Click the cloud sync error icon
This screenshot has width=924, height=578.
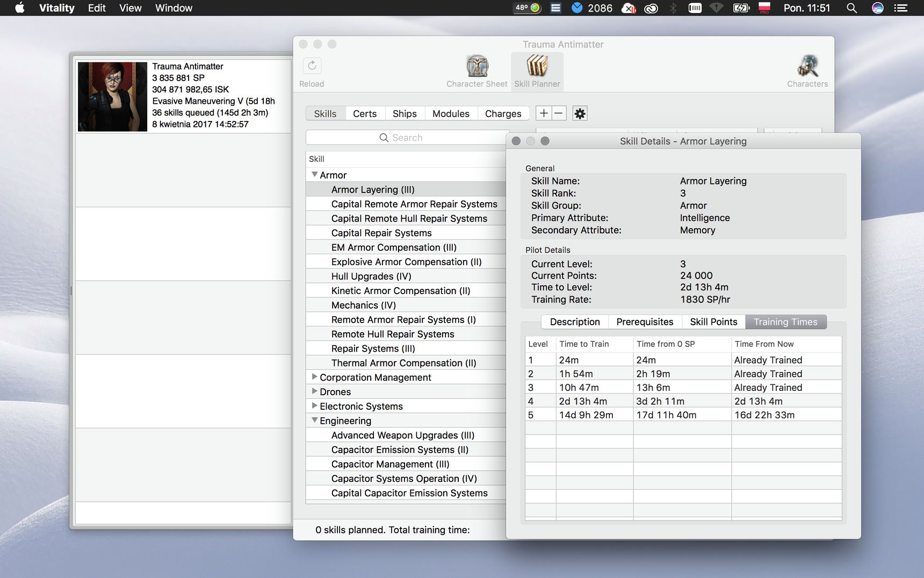(629, 8)
